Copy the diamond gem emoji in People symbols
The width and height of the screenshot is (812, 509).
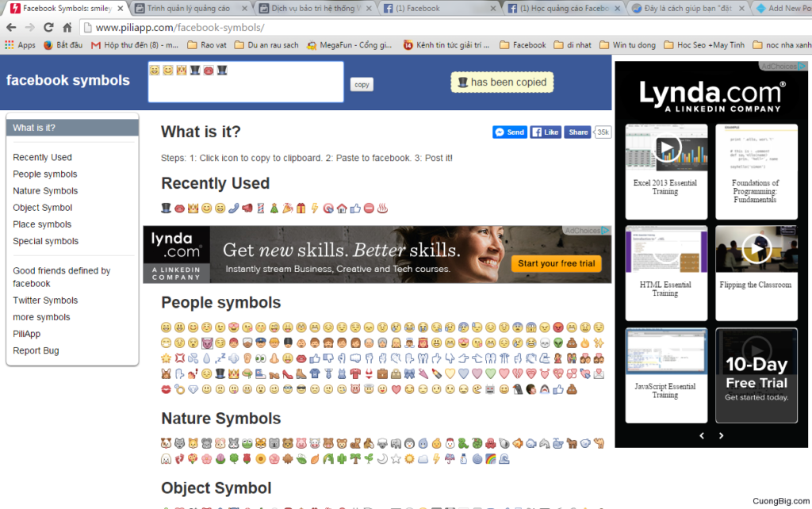[193, 389]
